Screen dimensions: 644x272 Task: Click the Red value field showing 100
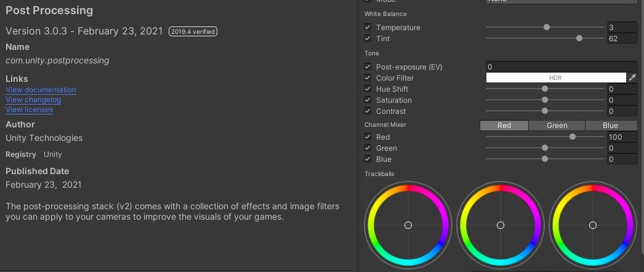tap(622, 137)
